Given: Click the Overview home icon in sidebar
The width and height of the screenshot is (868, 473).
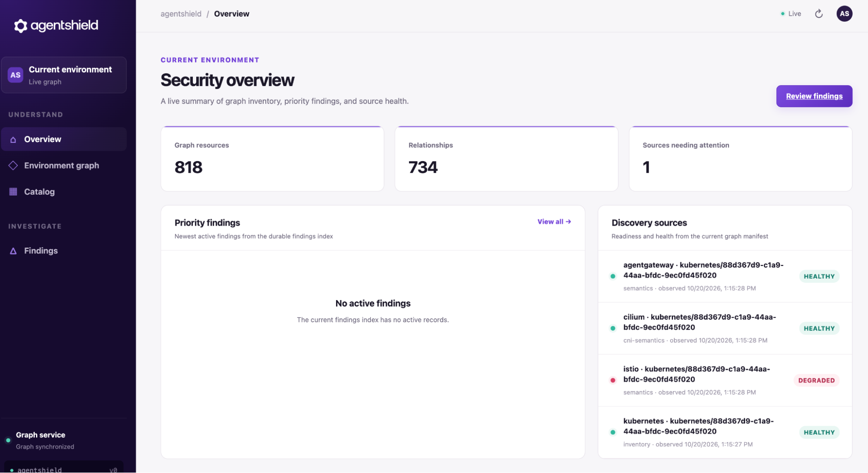Looking at the screenshot, I should pos(13,139).
